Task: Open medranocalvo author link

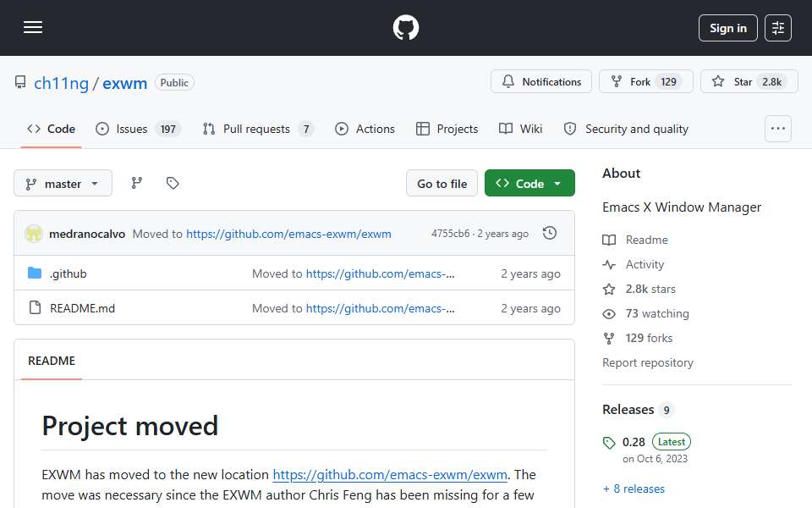Action: (x=87, y=234)
